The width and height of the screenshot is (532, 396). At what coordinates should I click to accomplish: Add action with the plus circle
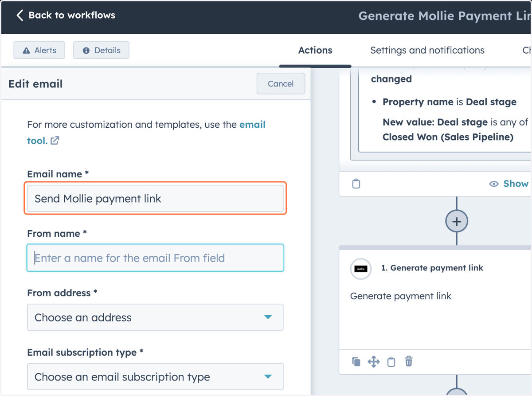pyautogui.click(x=457, y=221)
